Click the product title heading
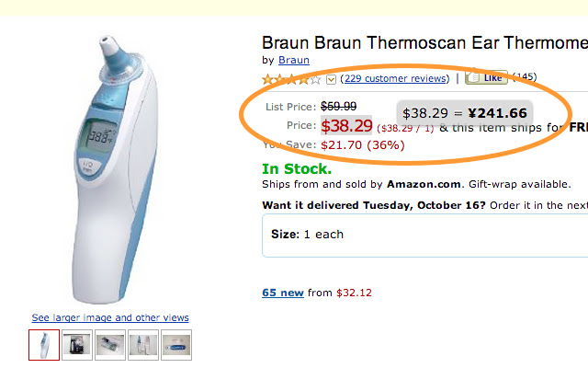The height and width of the screenshot is (368, 588). click(424, 42)
